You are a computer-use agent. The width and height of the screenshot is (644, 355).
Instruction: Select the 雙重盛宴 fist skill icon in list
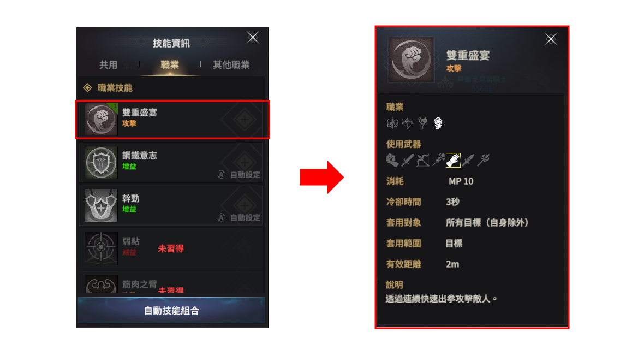pos(101,120)
